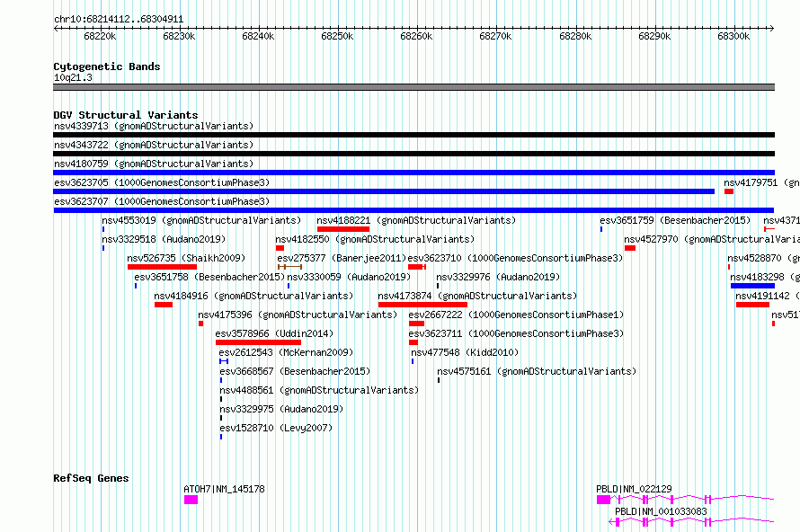Click nsv4488561 variant label
The image size is (800, 532).
(319, 390)
